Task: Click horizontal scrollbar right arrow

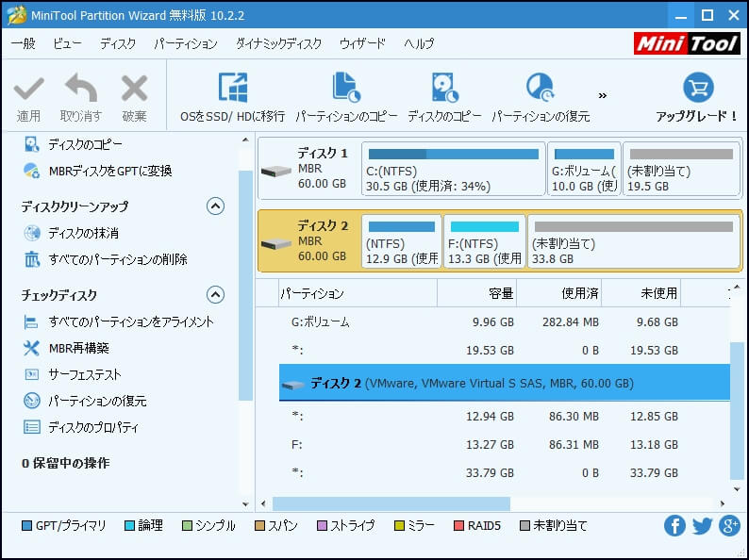Action: click(x=723, y=503)
